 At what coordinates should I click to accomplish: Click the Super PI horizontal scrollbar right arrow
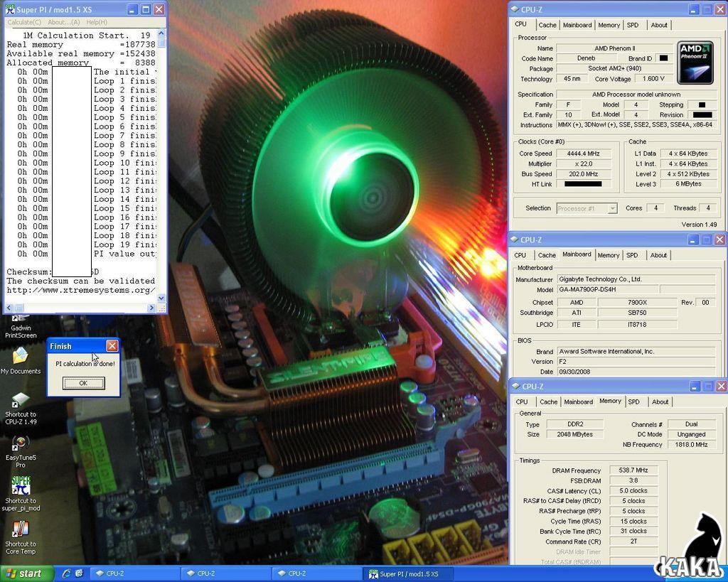click(x=151, y=308)
